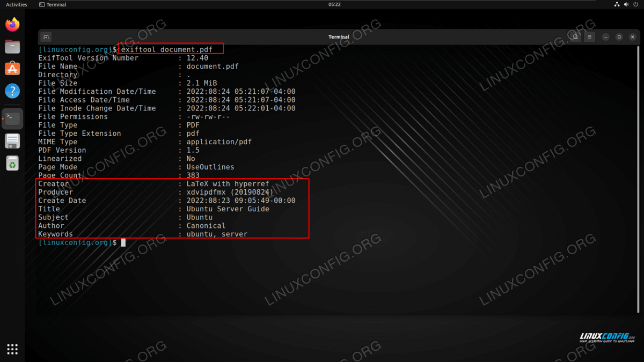644x362 pixels.
Task: Open the volume icon in top bar
Action: (x=627, y=4)
